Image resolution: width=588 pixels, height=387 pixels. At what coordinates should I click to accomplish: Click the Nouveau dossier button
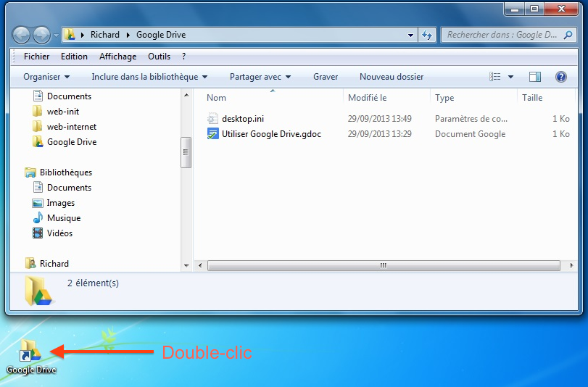click(392, 77)
